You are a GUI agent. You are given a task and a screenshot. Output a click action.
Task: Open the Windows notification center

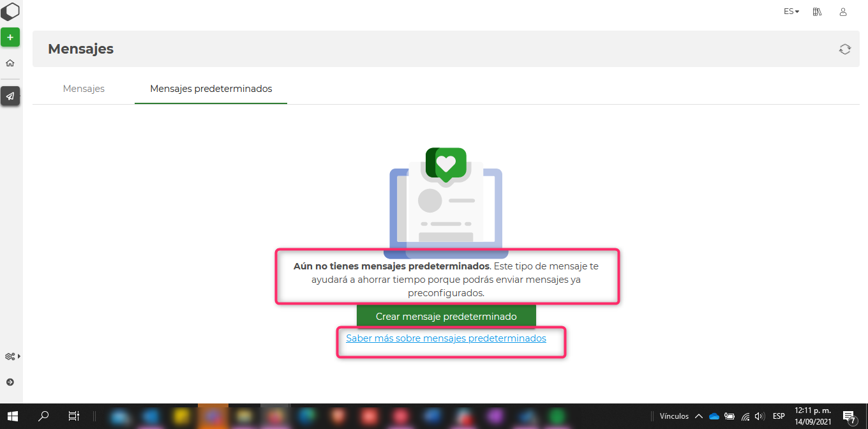pos(849,416)
